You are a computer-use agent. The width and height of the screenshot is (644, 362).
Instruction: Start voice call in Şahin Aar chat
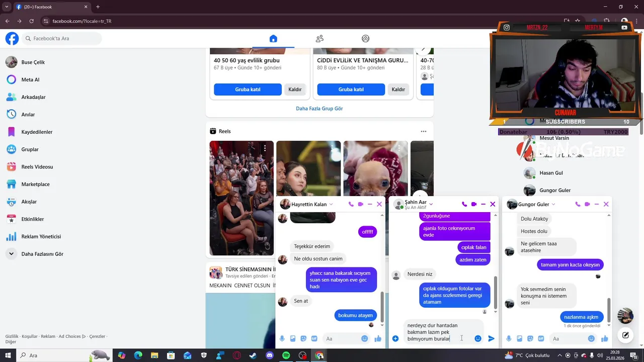pyautogui.click(x=464, y=204)
